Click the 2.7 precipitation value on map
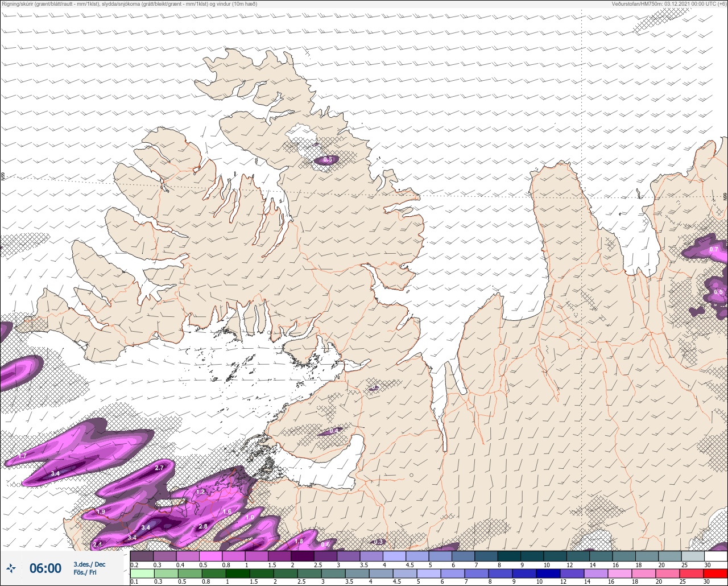Image resolution: width=728 pixels, height=586 pixels. pos(159,468)
